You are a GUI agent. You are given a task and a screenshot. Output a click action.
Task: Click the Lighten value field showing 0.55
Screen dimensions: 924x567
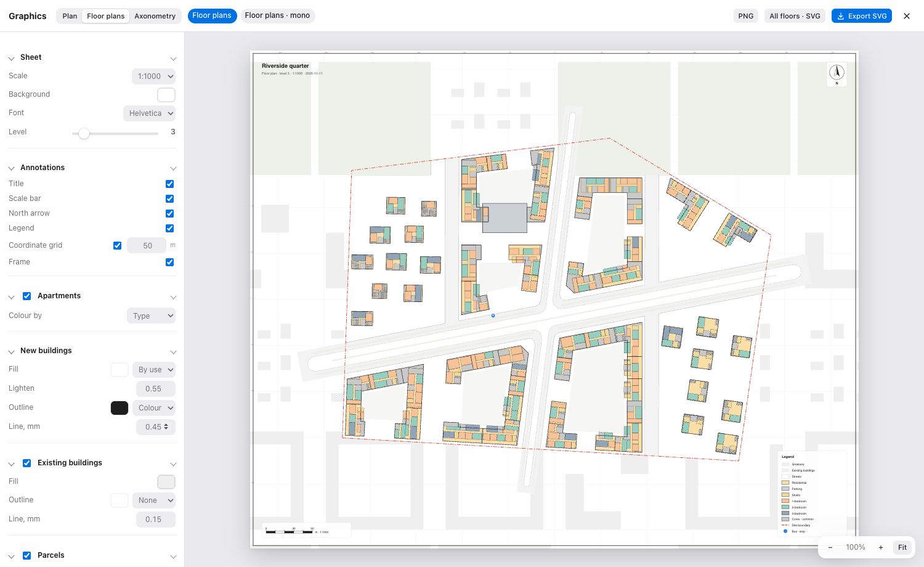(156, 389)
